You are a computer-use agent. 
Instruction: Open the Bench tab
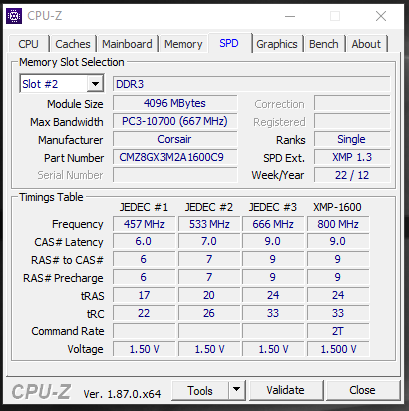tap(324, 44)
